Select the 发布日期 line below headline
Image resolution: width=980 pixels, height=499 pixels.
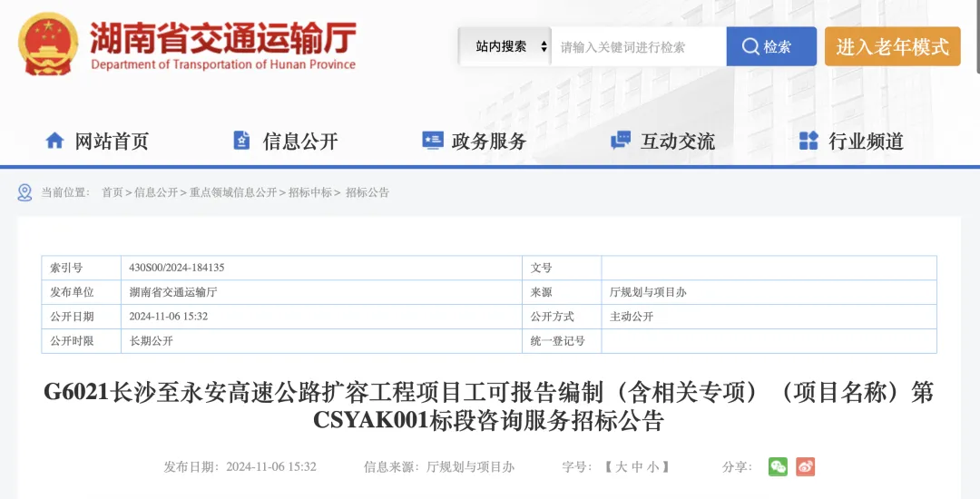pyautogui.click(x=240, y=466)
